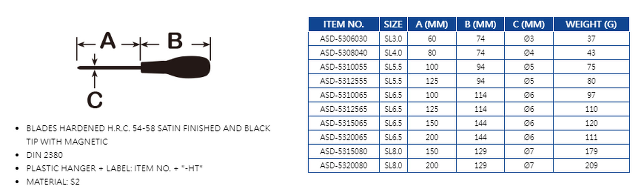Select the weight value 209

pyautogui.click(x=591, y=165)
